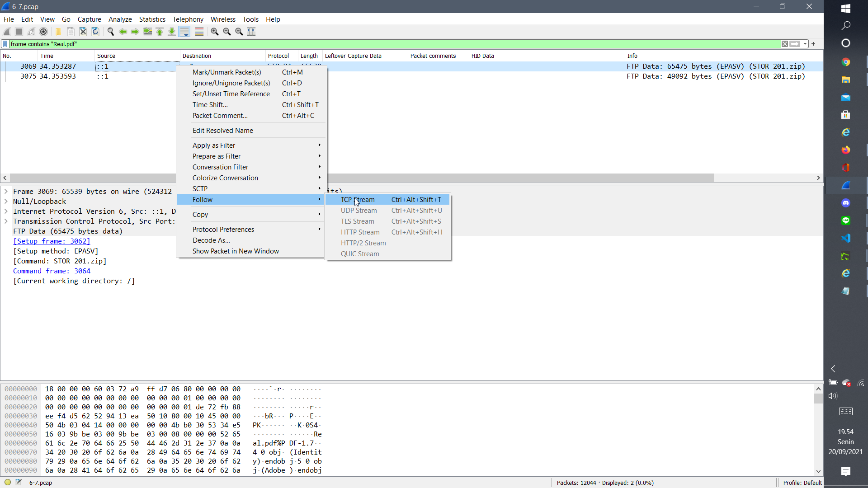The height and width of the screenshot is (488, 868).
Task: Click the start capture shark fin icon
Action: (7, 32)
